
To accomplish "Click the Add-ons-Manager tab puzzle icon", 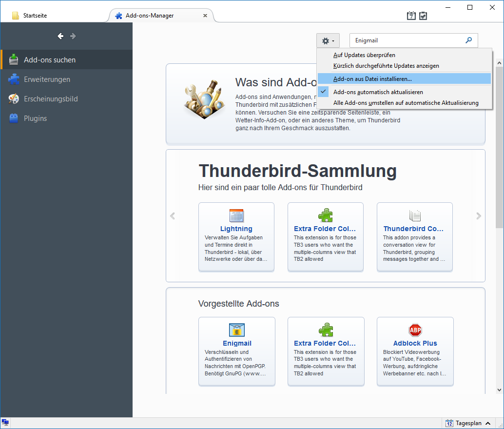I will (118, 16).
